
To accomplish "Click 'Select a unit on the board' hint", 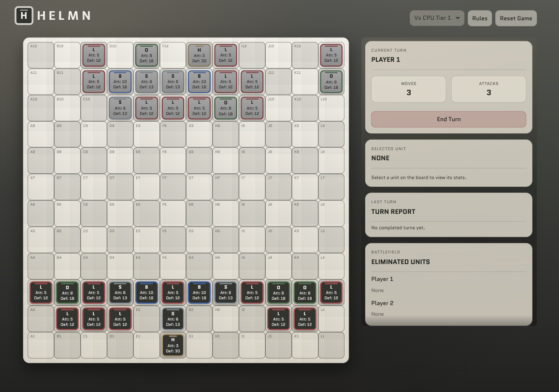I will [x=419, y=178].
